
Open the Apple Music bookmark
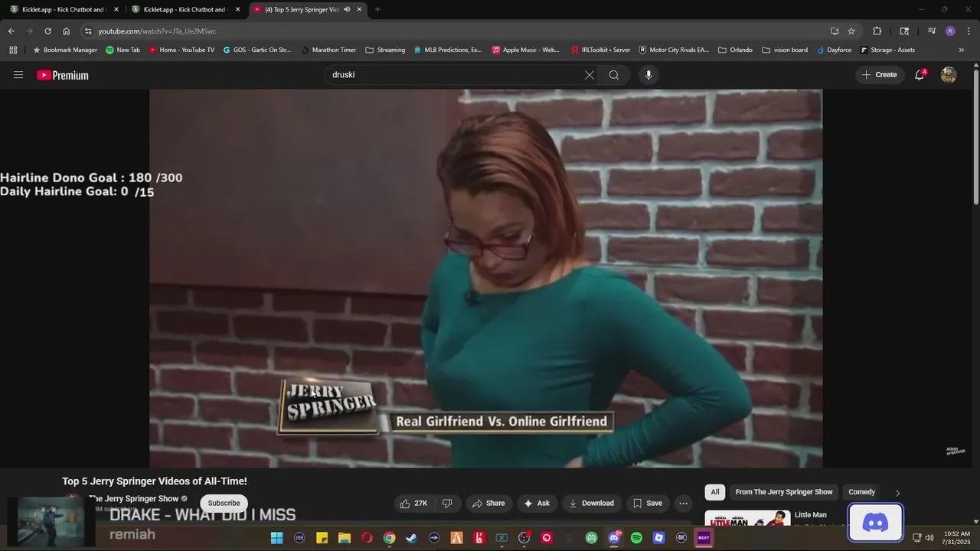pyautogui.click(x=525, y=50)
